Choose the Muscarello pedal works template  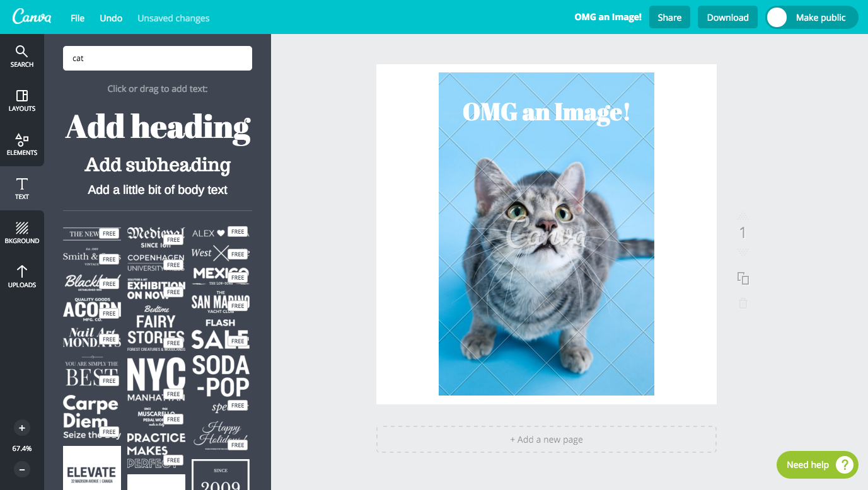(156, 417)
